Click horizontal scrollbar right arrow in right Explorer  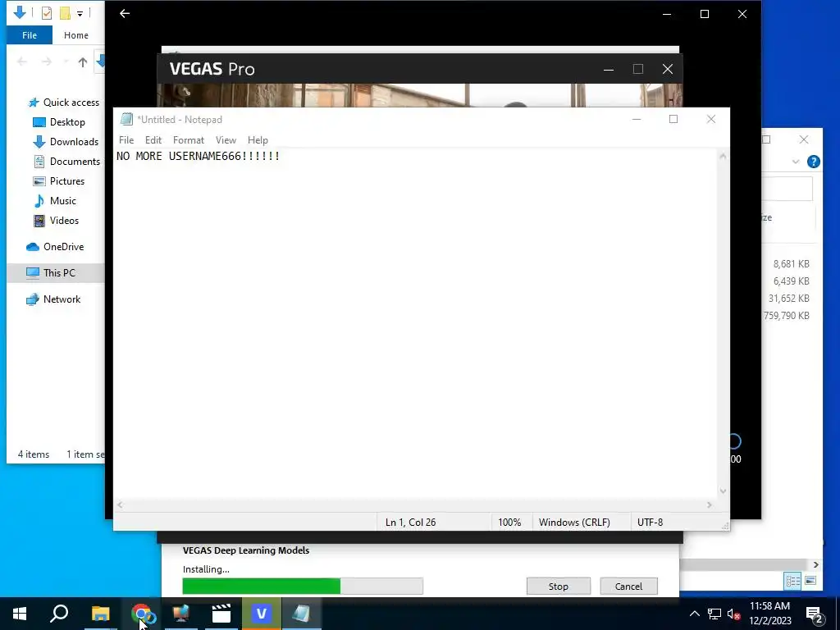coord(816,564)
